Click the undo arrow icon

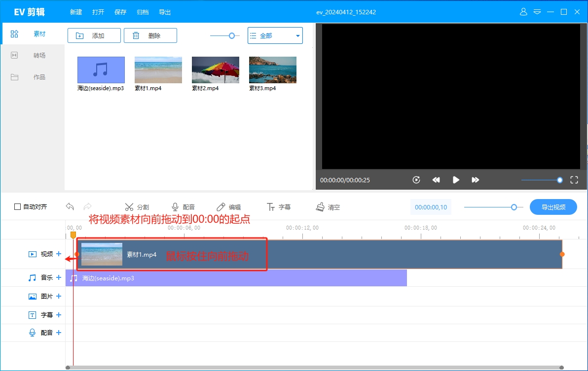(70, 206)
